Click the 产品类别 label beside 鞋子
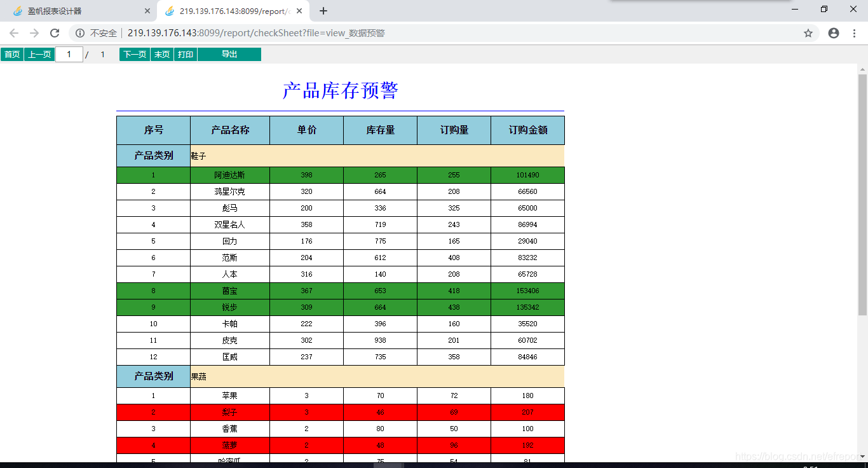 153,156
